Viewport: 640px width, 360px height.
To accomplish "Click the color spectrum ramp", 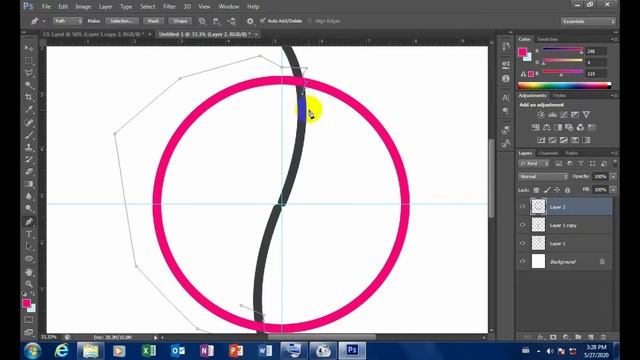I will tap(564, 85).
